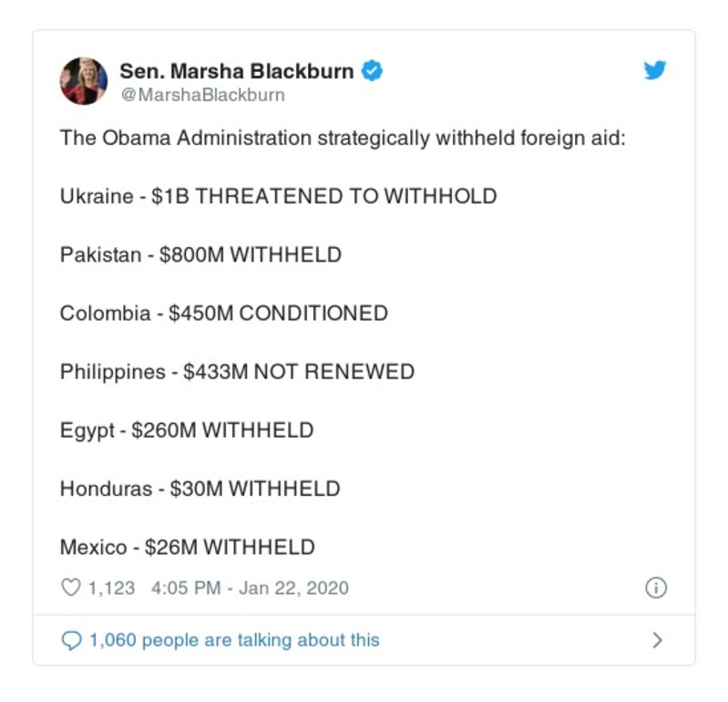
Task: Open "1,060 people are talking about this"
Action: point(234,641)
